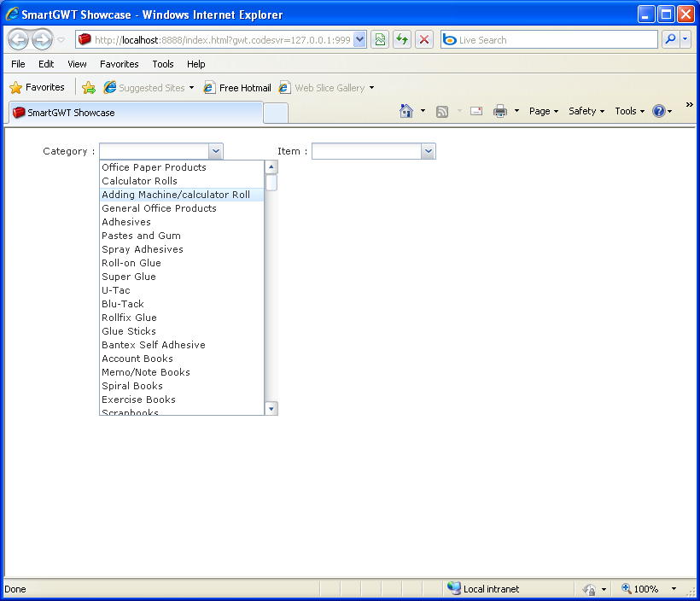This screenshot has height=601, width=700.
Task: Click the Read Mail envelope icon
Action: click(476, 111)
